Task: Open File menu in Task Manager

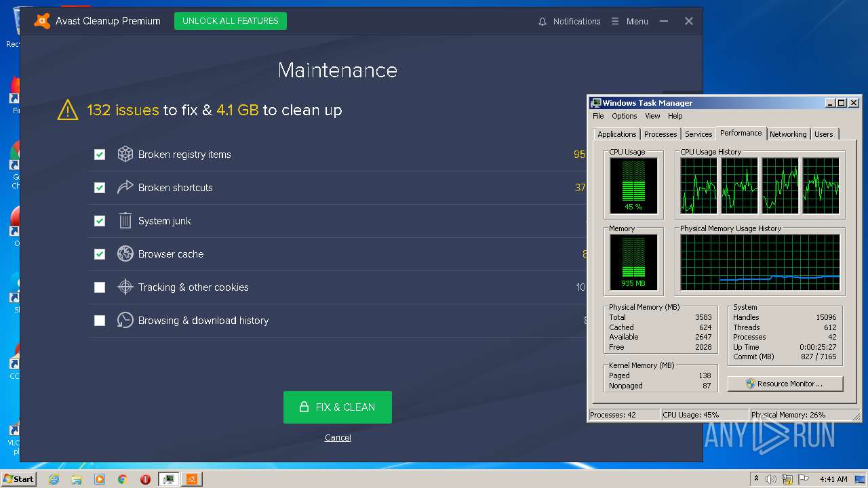Action: click(x=598, y=116)
